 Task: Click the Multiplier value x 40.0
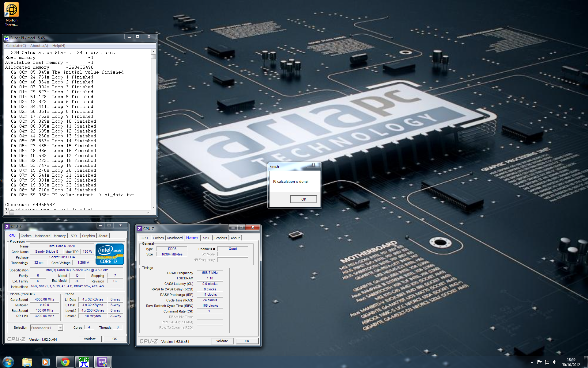pos(44,305)
